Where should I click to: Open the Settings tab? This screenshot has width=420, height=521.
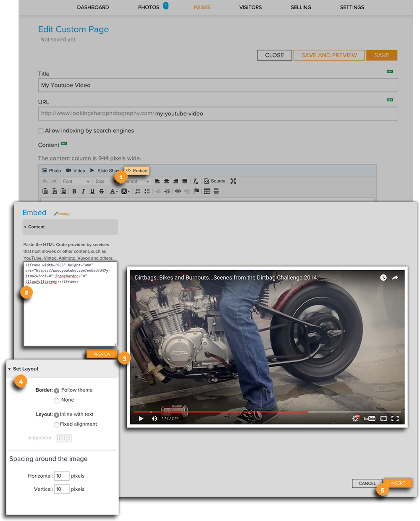point(352,8)
